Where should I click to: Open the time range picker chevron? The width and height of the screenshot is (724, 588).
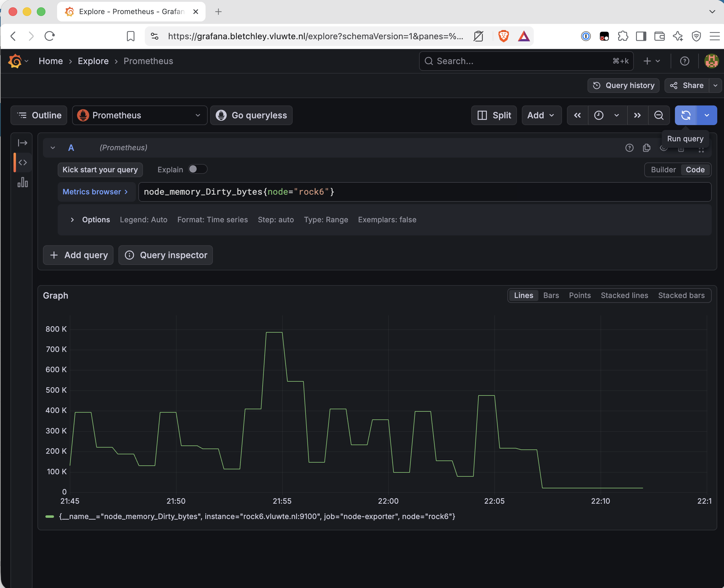click(x=617, y=115)
